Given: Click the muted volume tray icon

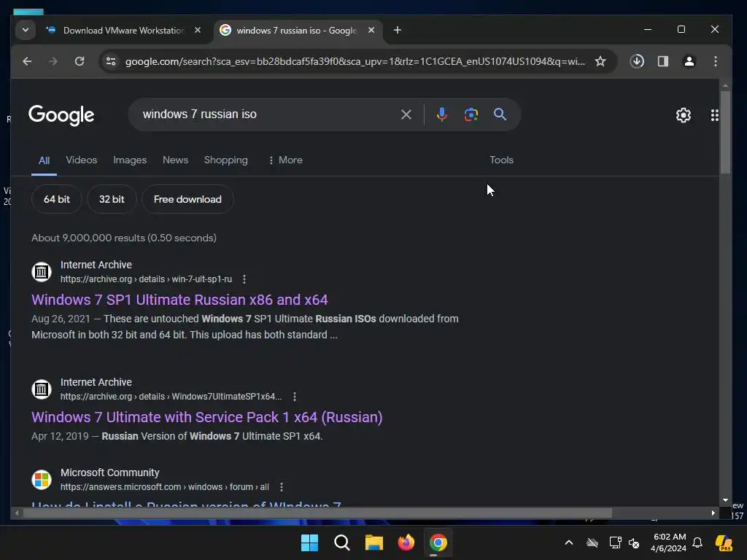Looking at the screenshot, I should (634, 542).
